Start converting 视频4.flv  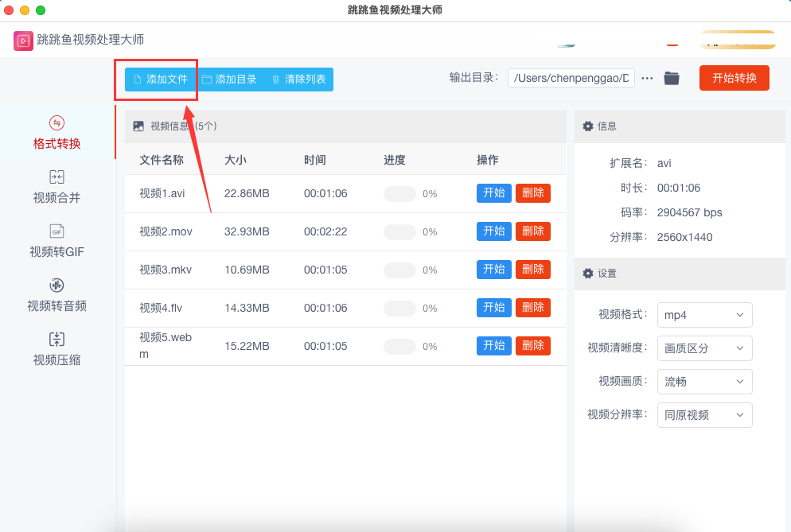tap(494, 308)
